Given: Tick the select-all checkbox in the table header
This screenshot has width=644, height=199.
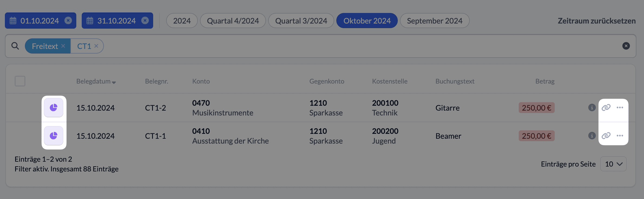Looking at the screenshot, I should [20, 81].
